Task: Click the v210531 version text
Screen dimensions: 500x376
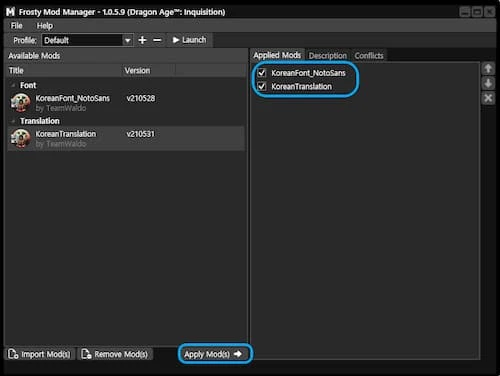Action: click(141, 134)
